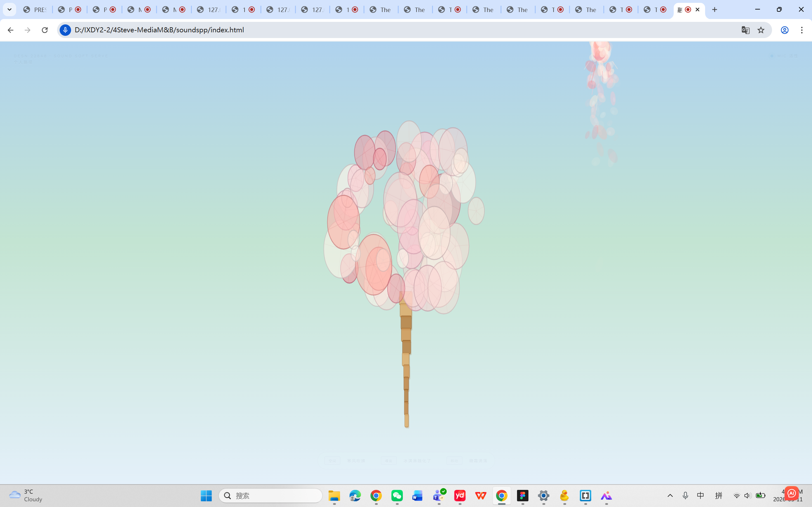Toggle the 嗓音 control in the bottom panel

tap(389, 461)
